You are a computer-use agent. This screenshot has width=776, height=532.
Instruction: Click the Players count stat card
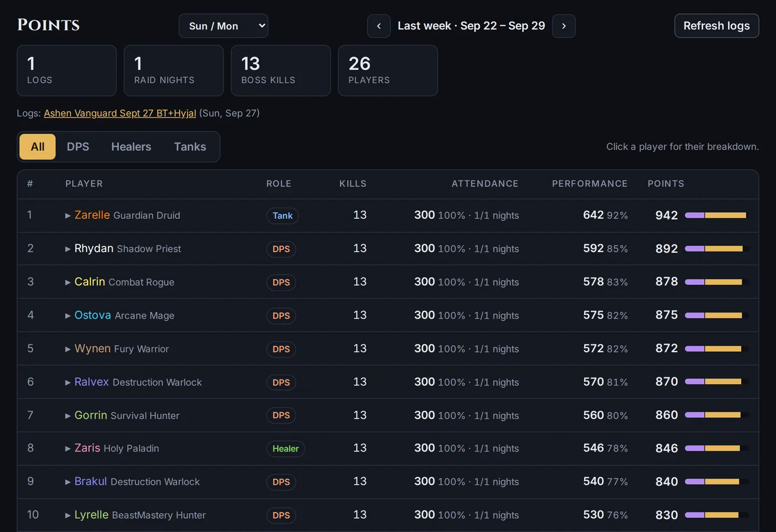pyautogui.click(x=388, y=70)
